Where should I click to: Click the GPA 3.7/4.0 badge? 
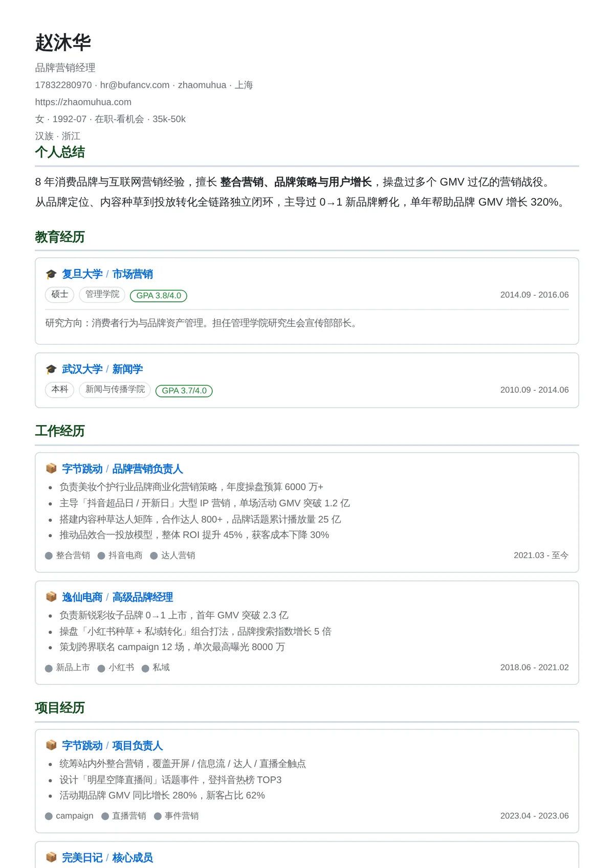(x=184, y=391)
